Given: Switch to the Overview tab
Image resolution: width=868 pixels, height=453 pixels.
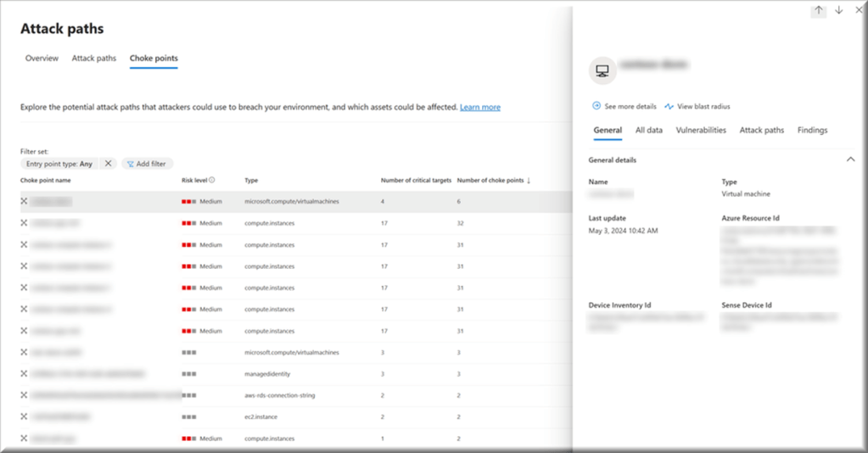Looking at the screenshot, I should click(42, 59).
